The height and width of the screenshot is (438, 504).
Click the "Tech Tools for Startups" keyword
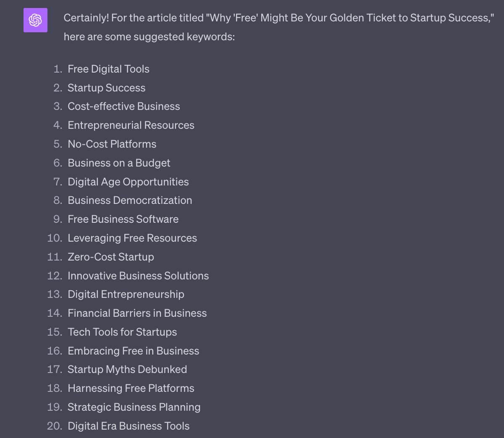coord(122,332)
